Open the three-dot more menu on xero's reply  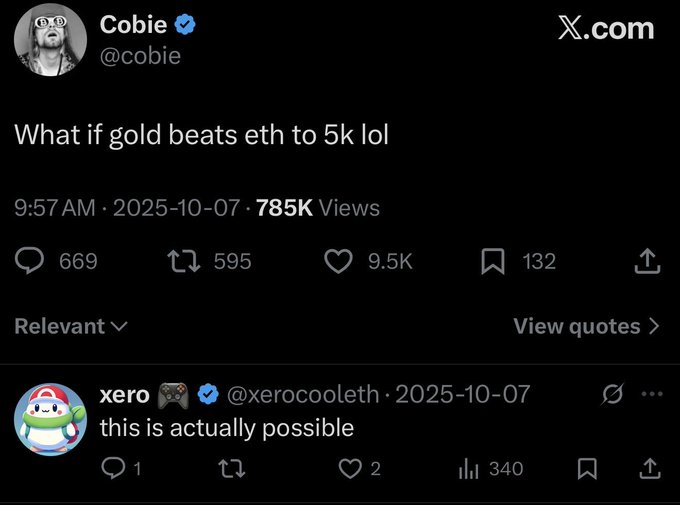651,394
